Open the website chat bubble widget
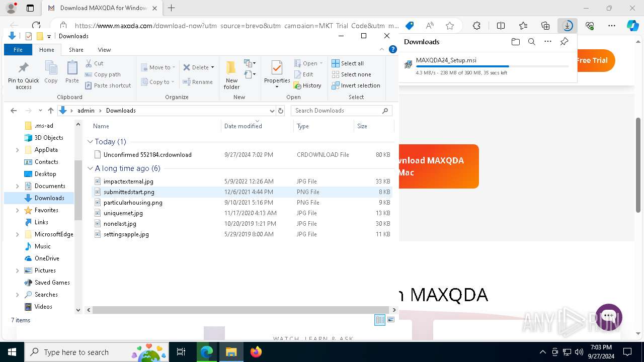 tap(609, 317)
